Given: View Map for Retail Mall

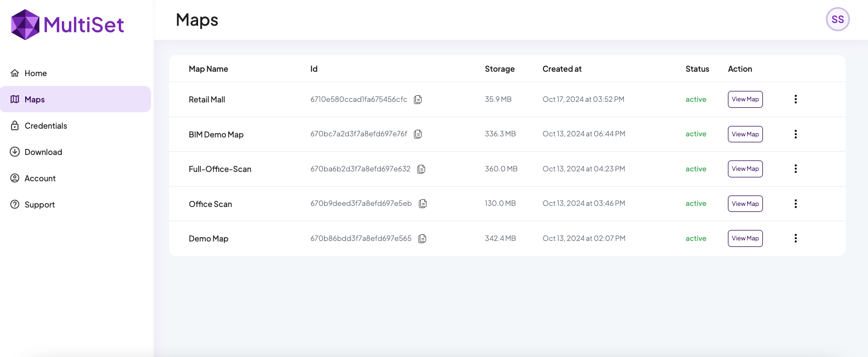Looking at the screenshot, I should click(x=745, y=99).
